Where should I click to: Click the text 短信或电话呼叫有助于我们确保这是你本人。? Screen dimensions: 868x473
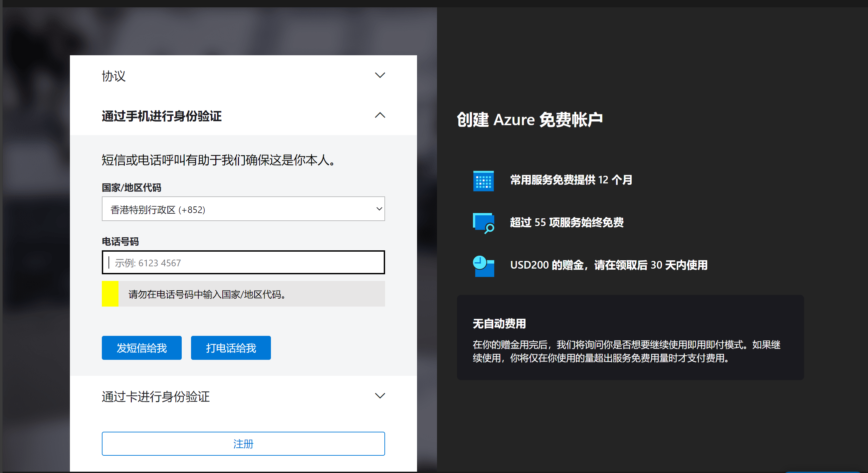[x=219, y=160]
